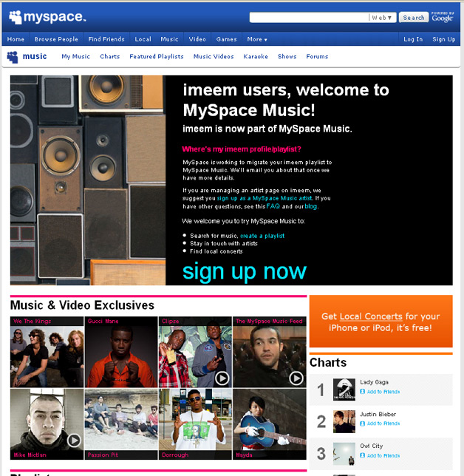This screenshot has width=464, height=476.
Task: Click the music section logo icon
Action: [13, 56]
